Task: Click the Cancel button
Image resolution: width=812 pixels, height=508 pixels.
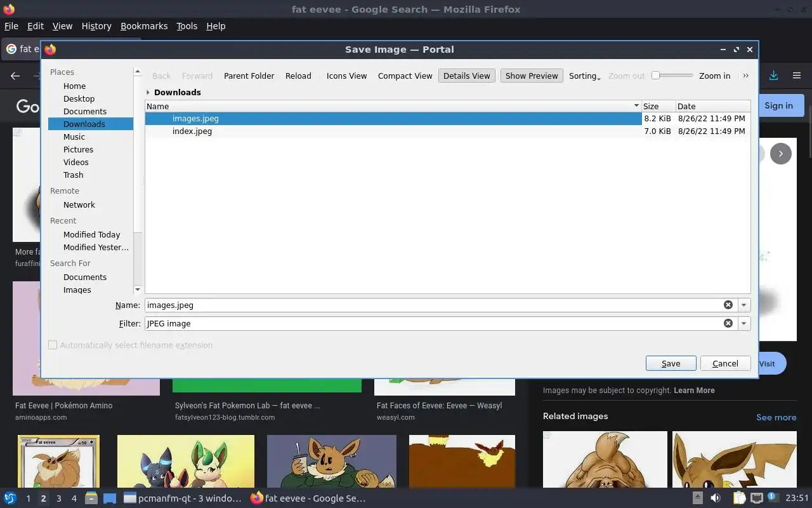Action: click(725, 363)
